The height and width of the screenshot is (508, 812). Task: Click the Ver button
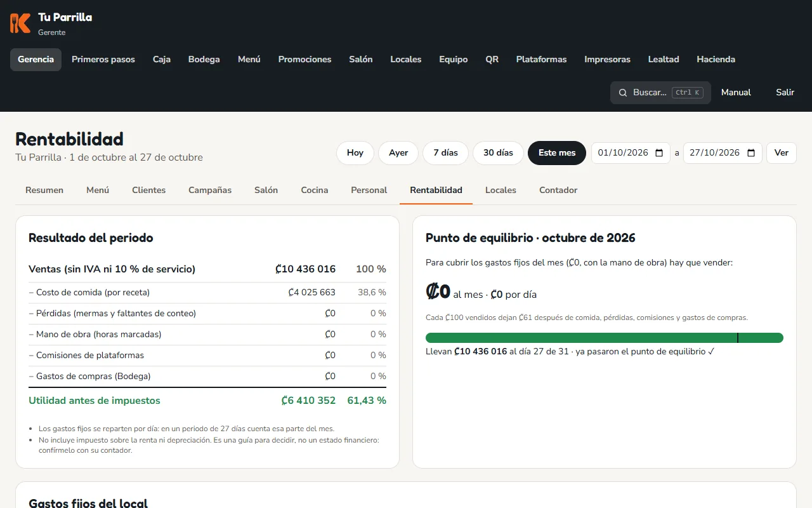[x=782, y=153]
